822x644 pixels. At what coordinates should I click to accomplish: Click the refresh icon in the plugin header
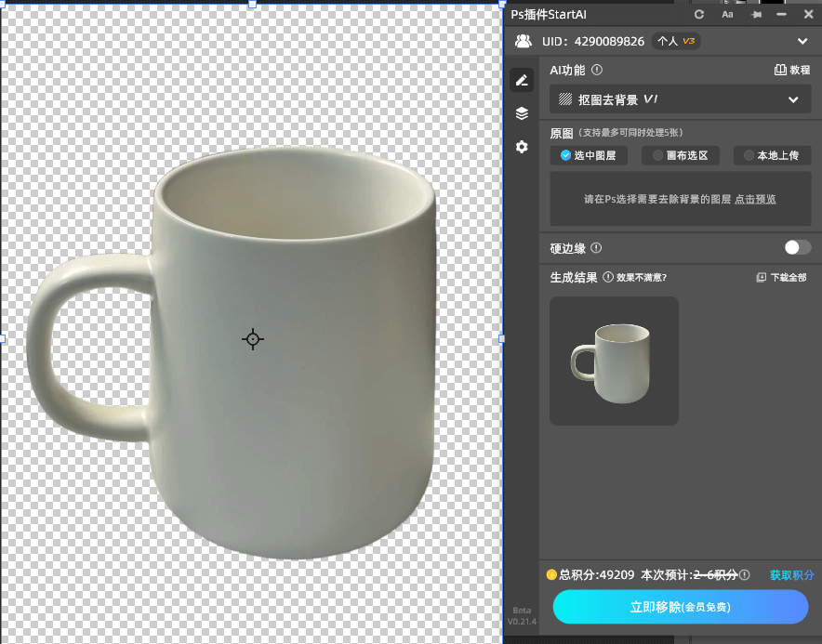(x=699, y=14)
